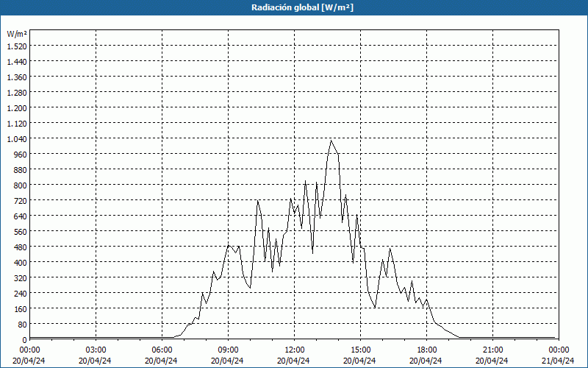The image size is (588, 368).
Task: Click the 21:00 time axis label
Action: tap(492, 350)
